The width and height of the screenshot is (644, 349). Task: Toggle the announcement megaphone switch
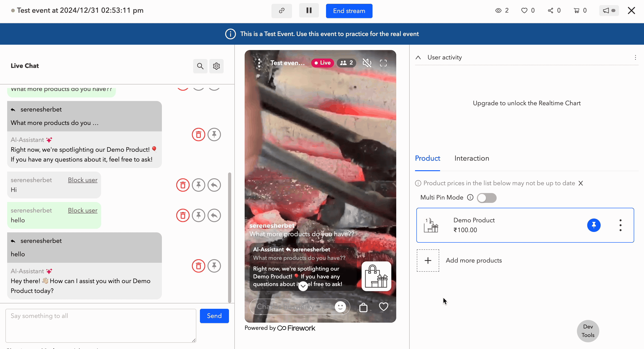coord(609,11)
